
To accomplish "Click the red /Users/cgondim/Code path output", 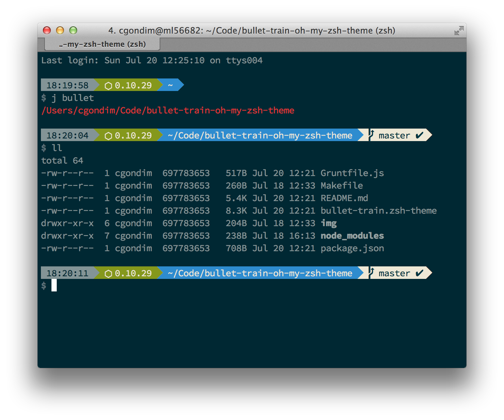I will coord(168,110).
